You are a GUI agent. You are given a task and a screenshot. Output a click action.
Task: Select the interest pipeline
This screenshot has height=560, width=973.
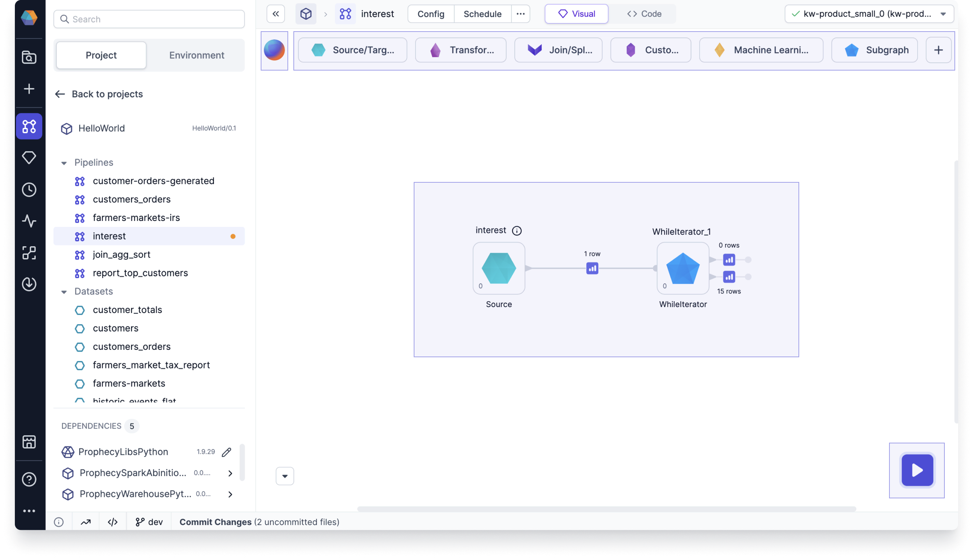[109, 236]
